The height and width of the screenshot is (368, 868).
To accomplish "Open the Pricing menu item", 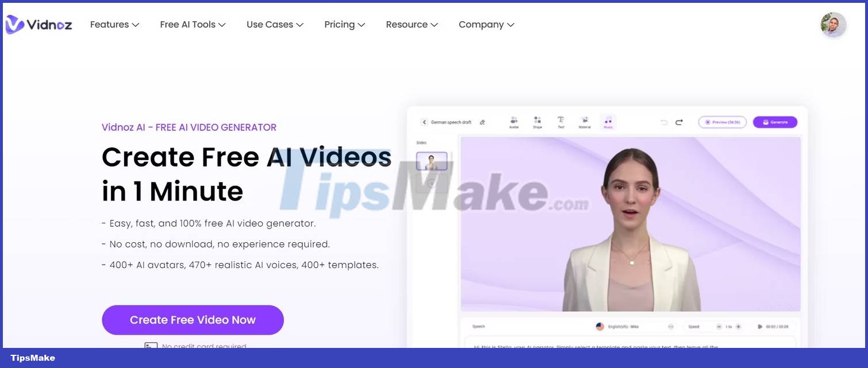I will 344,24.
